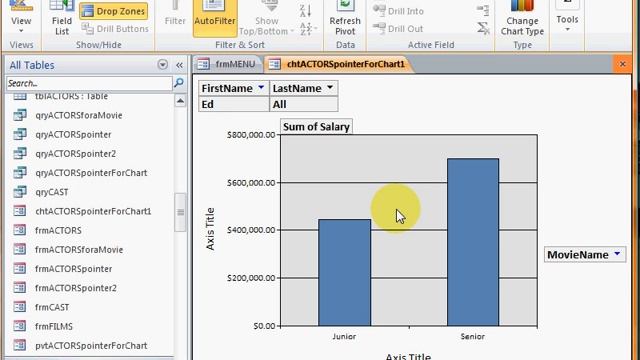Sort ascending with the A-Z icon

[x=305, y=11]
